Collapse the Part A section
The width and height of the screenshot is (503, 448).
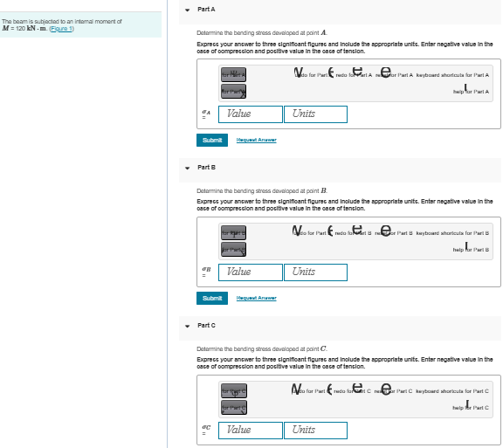pyautogui.click(x=188, y=10)
